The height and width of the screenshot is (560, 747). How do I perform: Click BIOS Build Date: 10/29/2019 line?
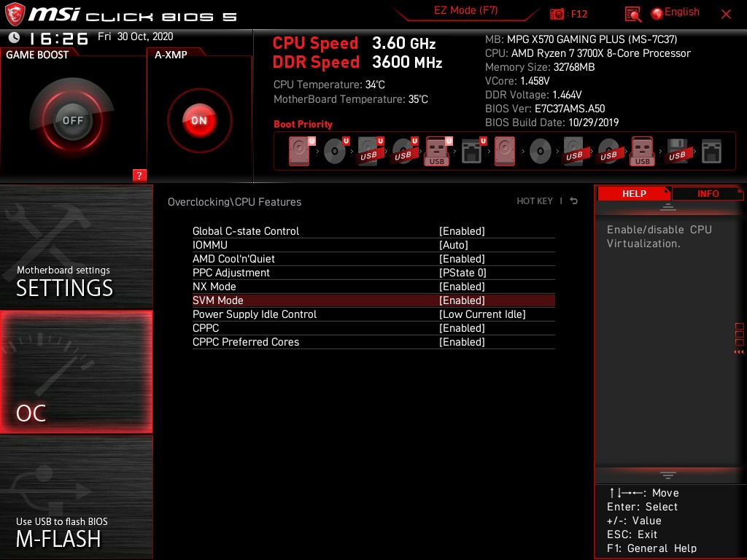(x=551, y=122)
